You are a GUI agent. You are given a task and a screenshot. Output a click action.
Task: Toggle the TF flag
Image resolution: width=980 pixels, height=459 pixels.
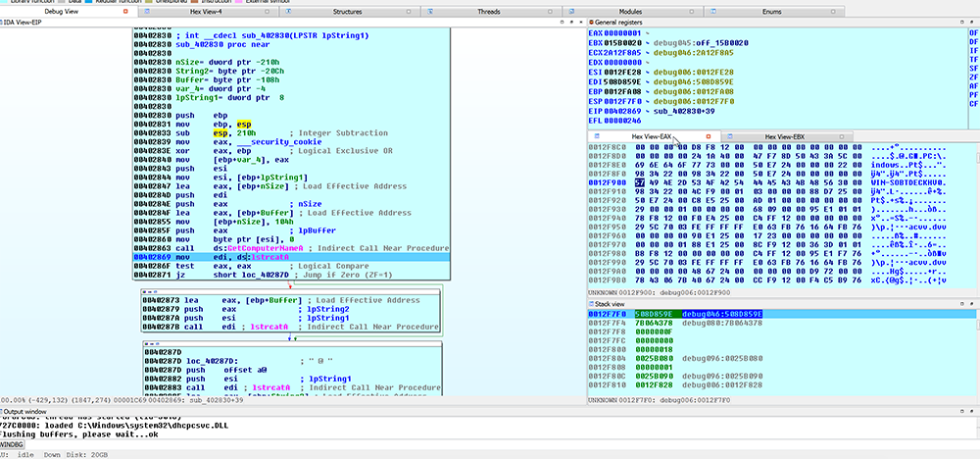click(x=973, y=60)
